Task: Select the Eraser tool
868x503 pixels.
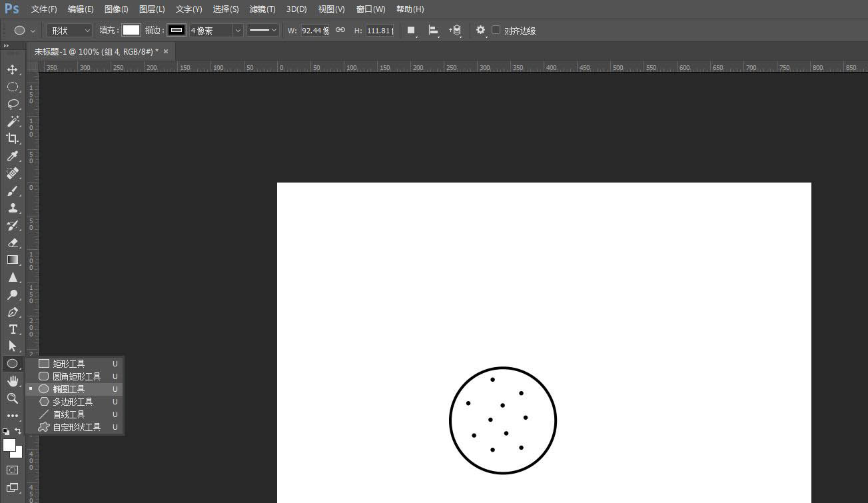Action: [13, 243]
